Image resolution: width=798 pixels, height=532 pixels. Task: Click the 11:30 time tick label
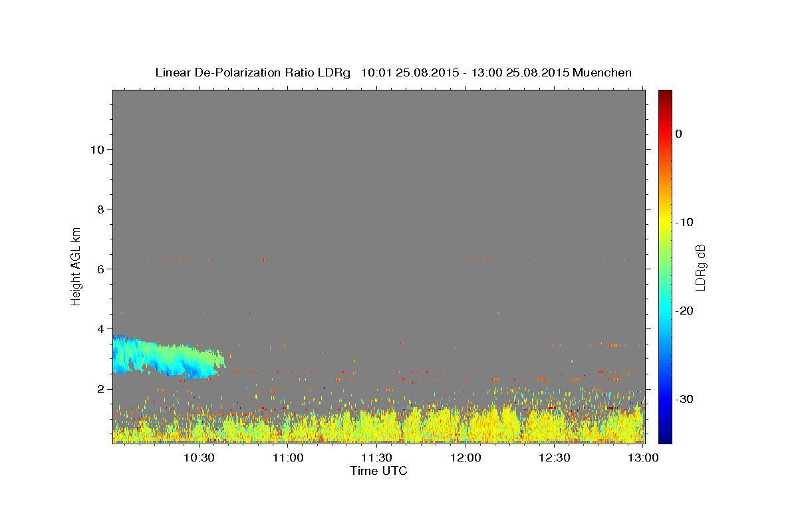coord(376,458)
